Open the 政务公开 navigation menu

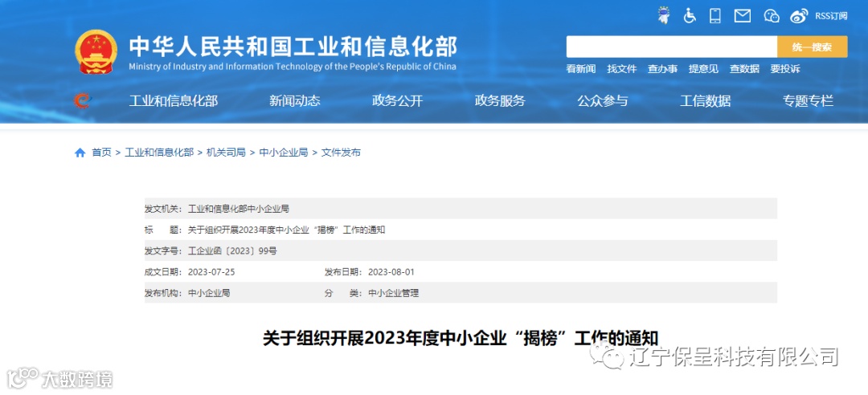[398, 101]
